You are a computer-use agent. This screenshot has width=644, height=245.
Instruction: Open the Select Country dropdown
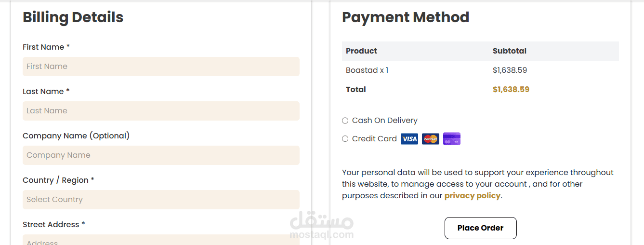(161, 200)
